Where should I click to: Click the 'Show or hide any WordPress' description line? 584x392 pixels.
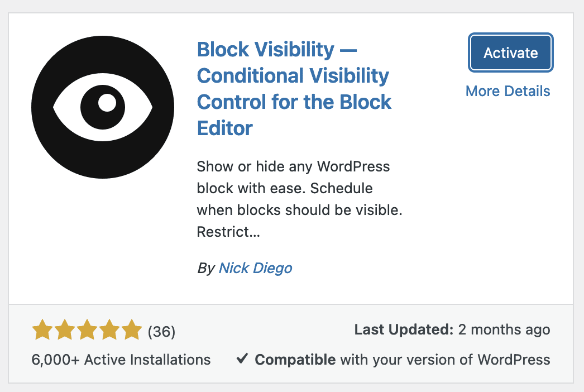[x=293, y=166]
